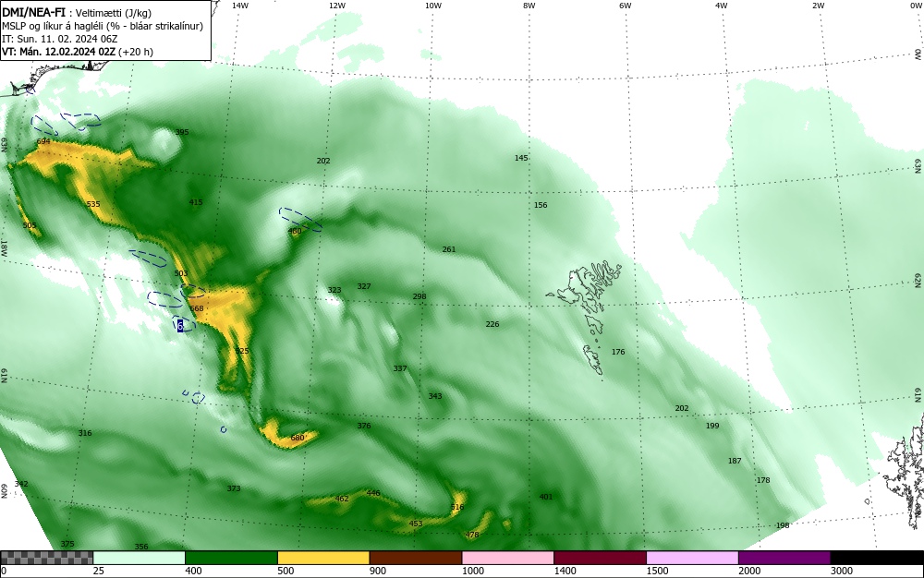Click the light green 25–400 legend swatch
This screenshot has width=924, height=578.
140,558
